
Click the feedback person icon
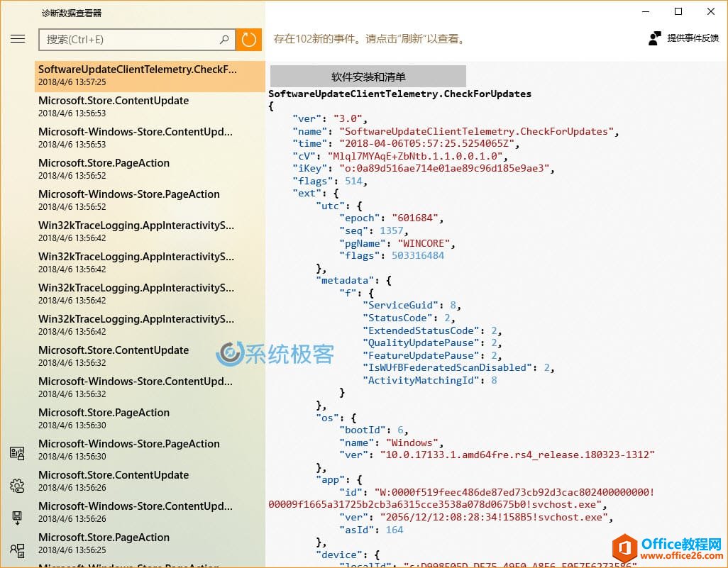pyautogui.click(x=655, y=38)
